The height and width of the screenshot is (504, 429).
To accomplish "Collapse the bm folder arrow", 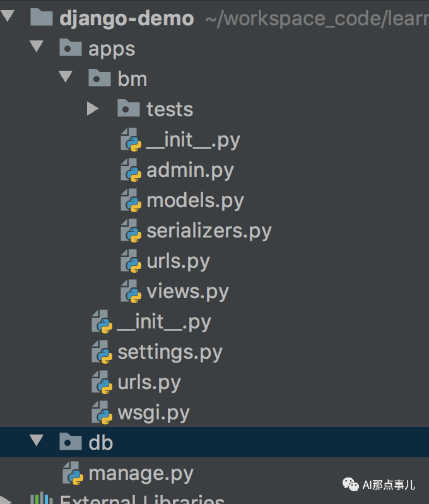I will click(x=66, y=76).
